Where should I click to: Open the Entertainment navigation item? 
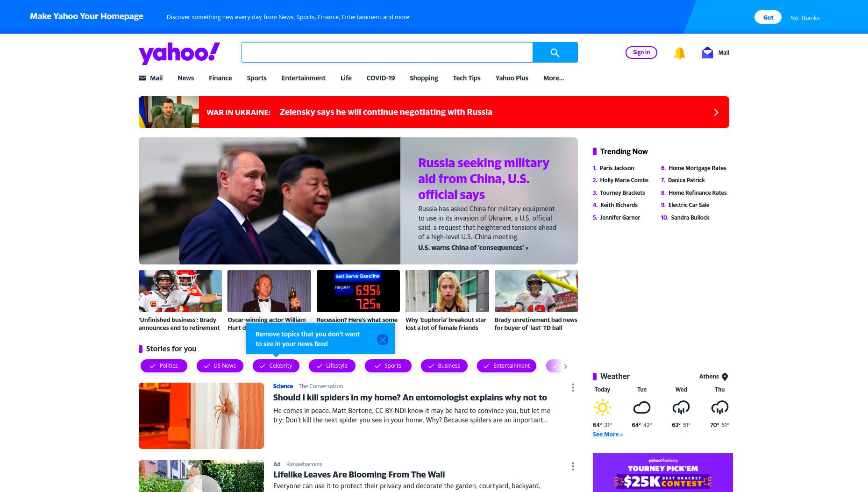point(304,78)
